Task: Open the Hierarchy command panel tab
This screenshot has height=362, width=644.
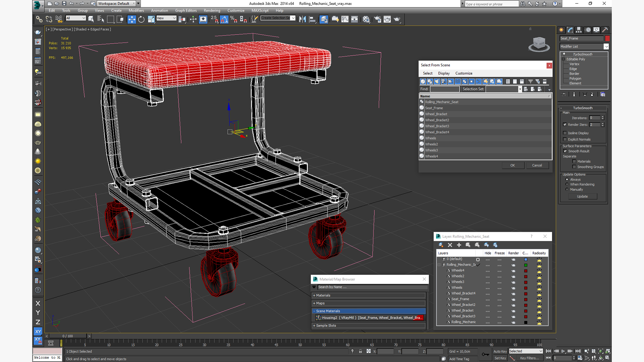Action: [579, 30]
